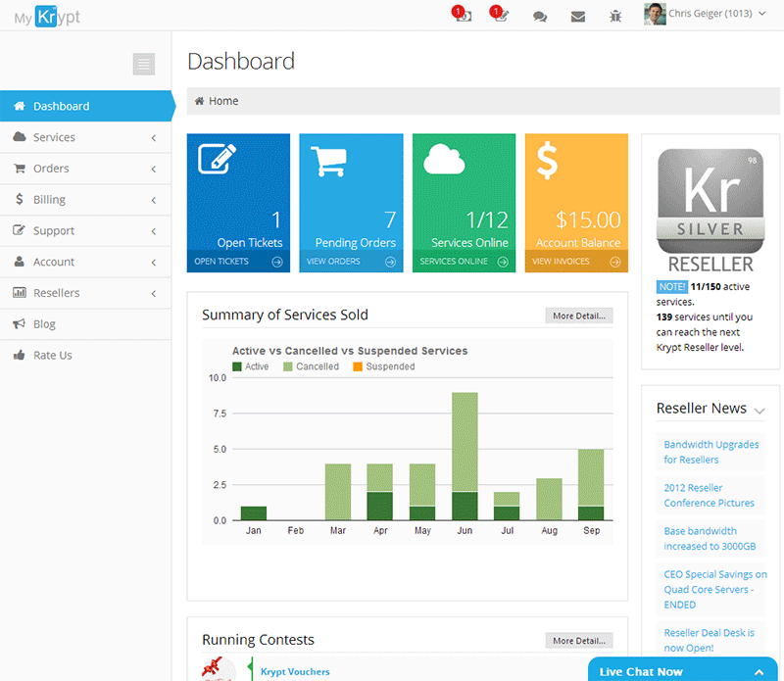This screenshot has height=681, width=784.
Task: Open the orders notification icon
Action: 463,16
